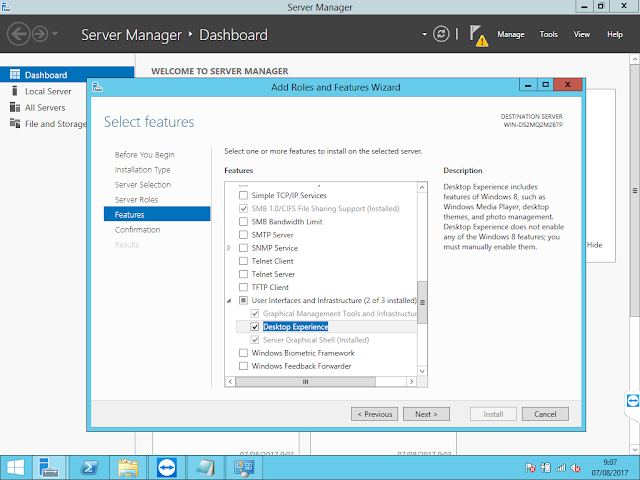Check SMTP Server checkbox
The width and height of the screenshot is (640, 480).
pos(243,235)
